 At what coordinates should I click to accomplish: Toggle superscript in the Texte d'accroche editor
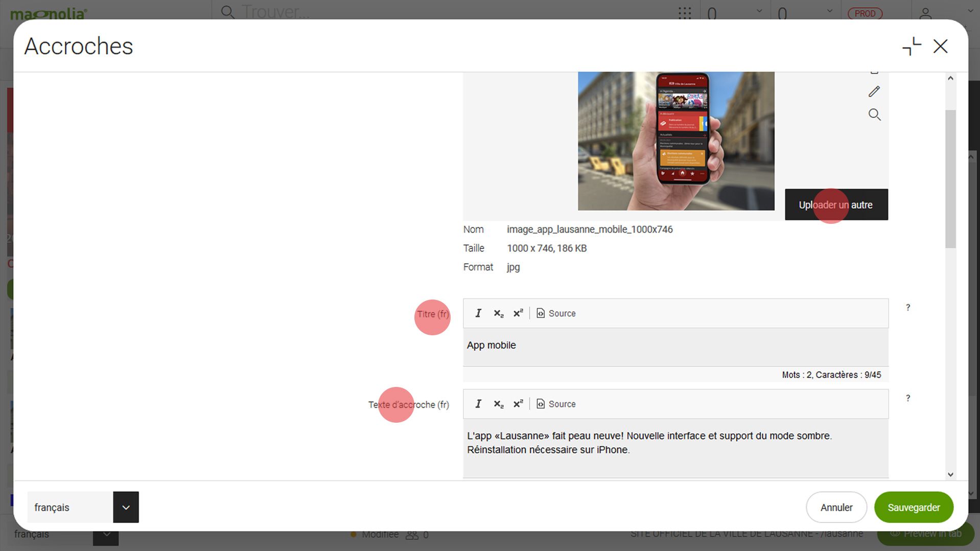click(x=518, y=404)
